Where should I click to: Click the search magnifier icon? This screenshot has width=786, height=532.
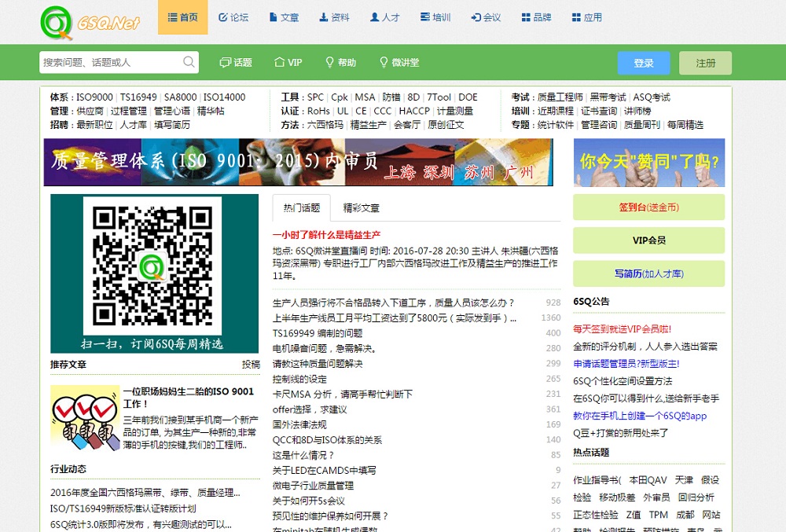click(189, 62)
